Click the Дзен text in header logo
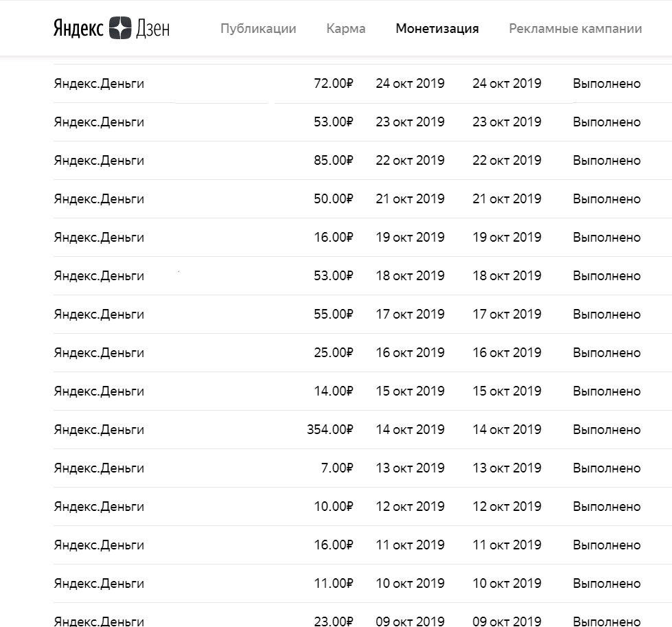 [152, 29]
